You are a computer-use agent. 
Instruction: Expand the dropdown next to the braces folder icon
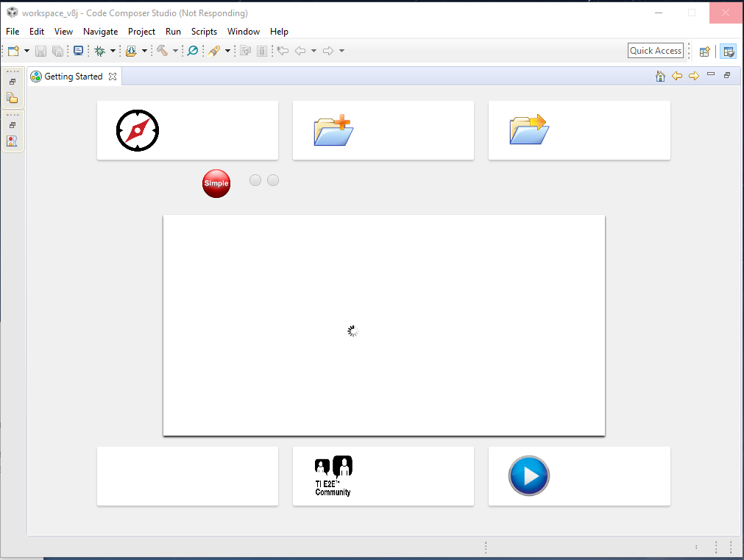[144, 51]
